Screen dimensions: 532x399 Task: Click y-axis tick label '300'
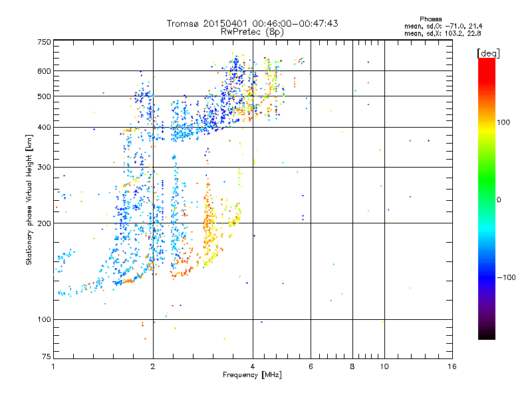coord(45,168)
